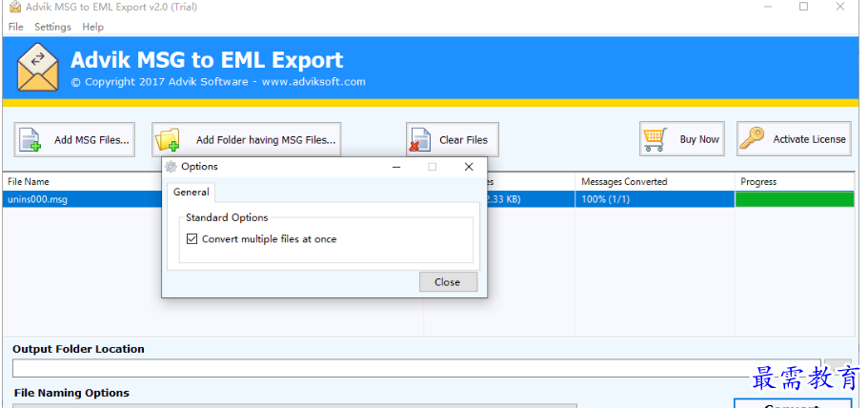868x408 pixels.
Task: Click the app icon in the title bar
Action: (x=15, y=8)
